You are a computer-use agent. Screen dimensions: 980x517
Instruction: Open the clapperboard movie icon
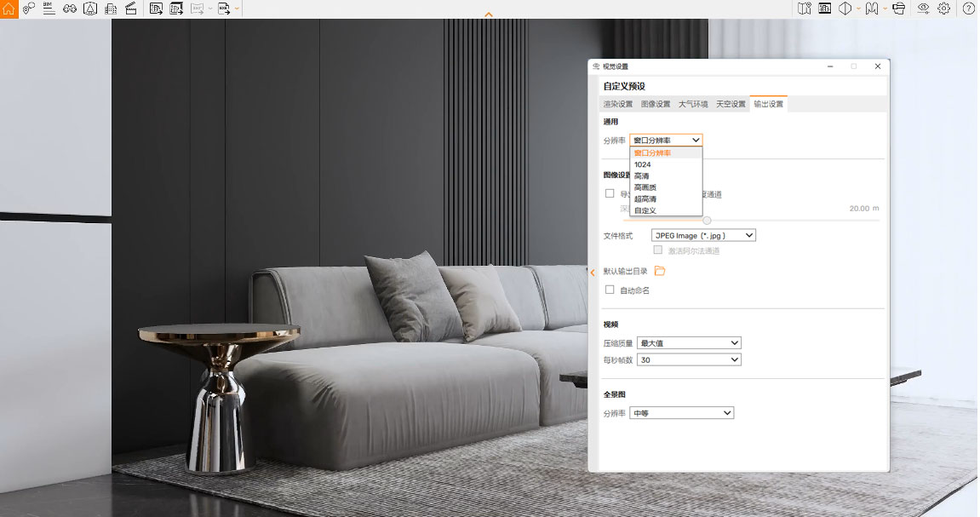130,9
